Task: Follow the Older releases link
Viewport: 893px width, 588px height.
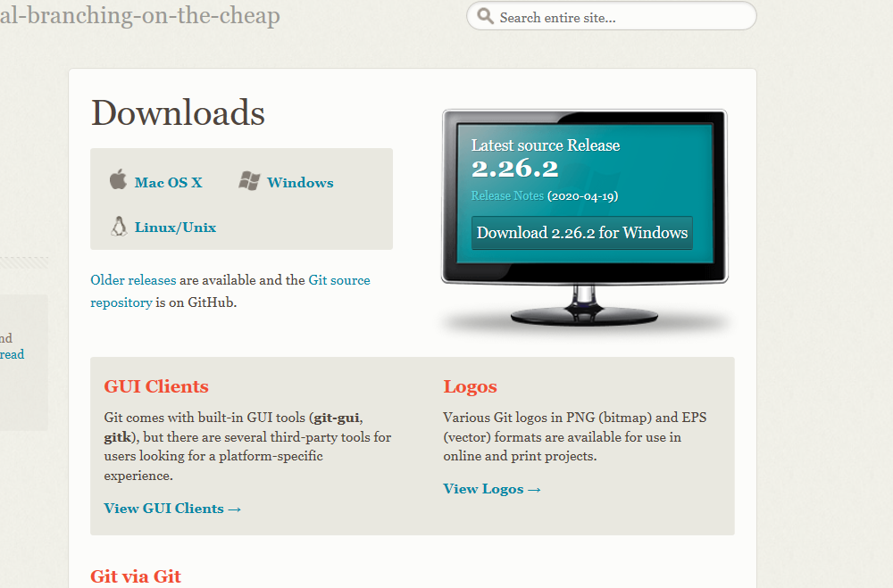Action: tap(133, 280)
